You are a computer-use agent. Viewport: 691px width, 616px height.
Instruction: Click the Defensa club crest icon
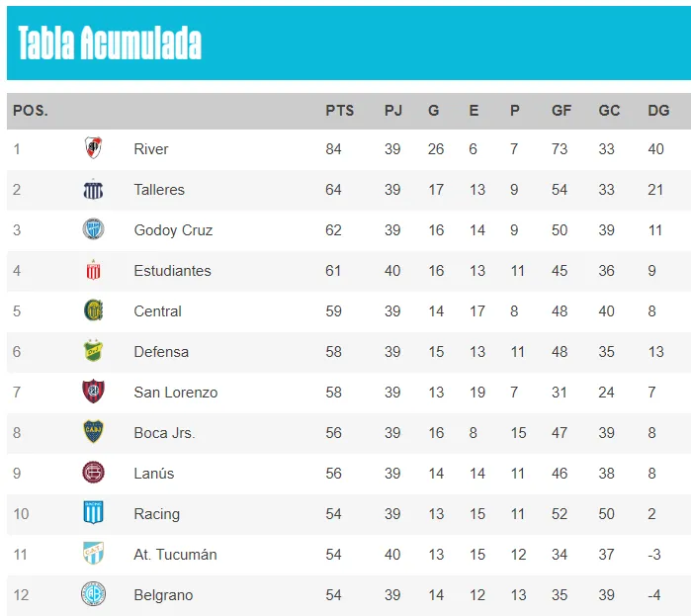point(93,351)
